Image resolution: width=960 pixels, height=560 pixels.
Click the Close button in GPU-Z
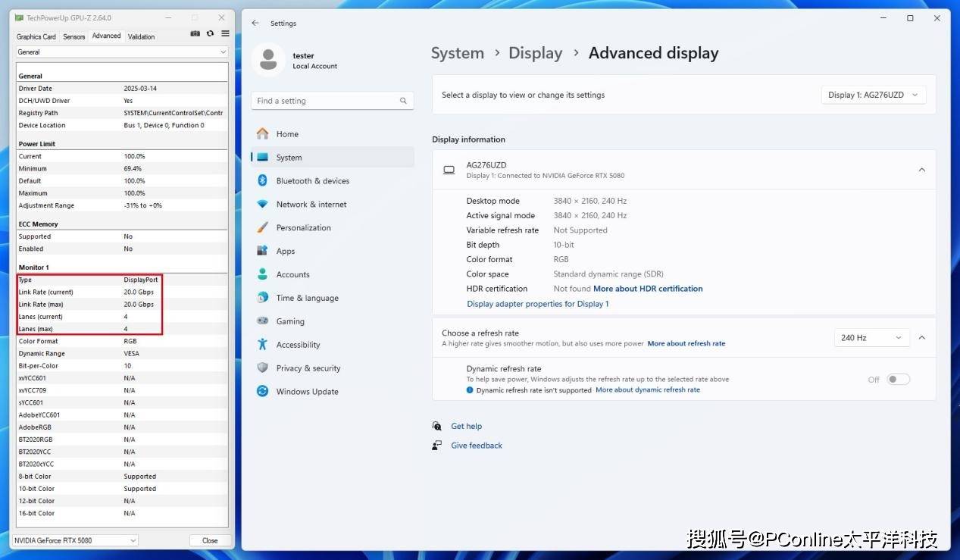(x=210, y=540)
